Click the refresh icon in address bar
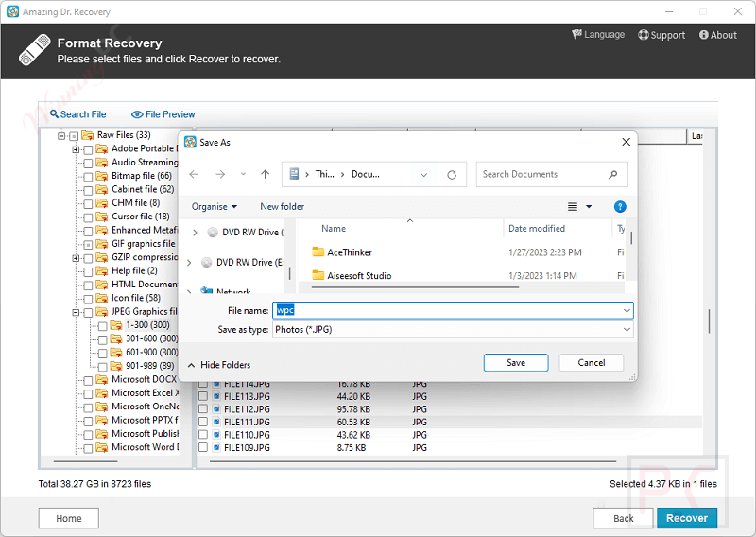 pyautogui.click(x=452, y=175)
